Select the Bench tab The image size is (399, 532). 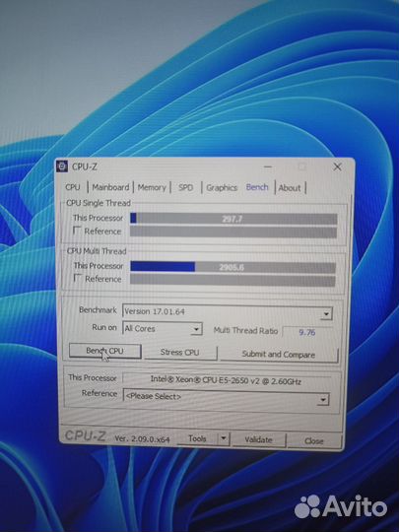(257, 187)
